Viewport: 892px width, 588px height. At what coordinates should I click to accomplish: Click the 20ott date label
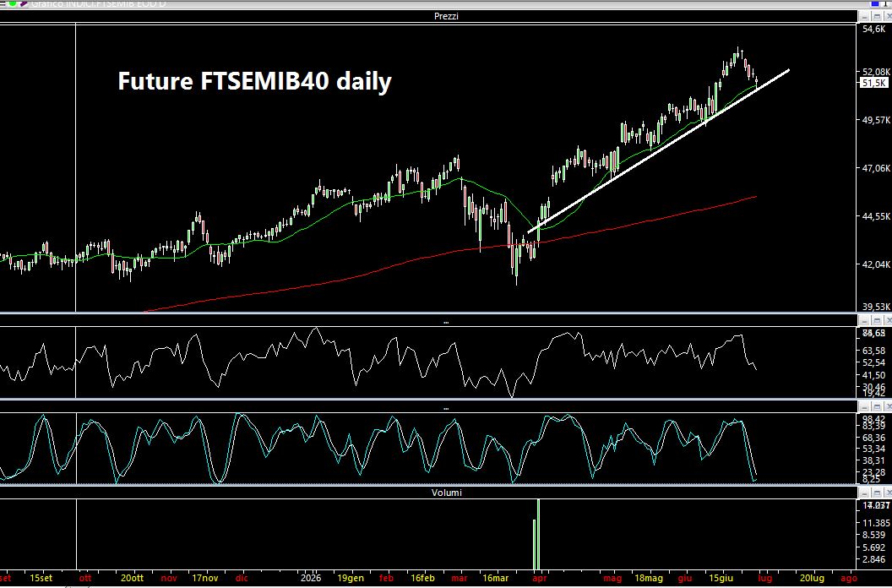[132, 578]
